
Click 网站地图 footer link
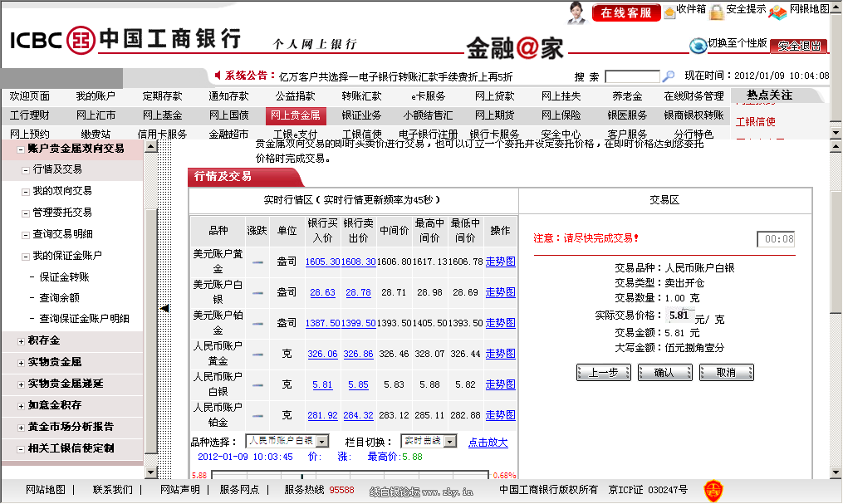[x=46, y=490]
